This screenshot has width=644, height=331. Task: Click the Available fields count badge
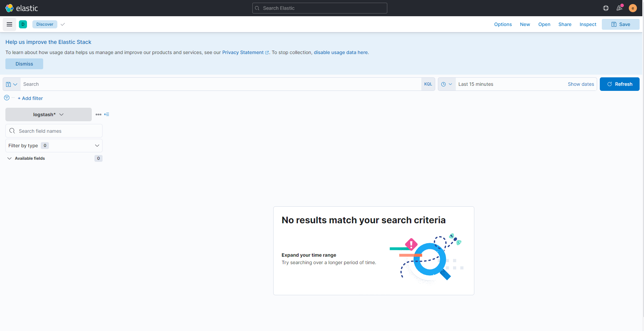click(99, 158)
